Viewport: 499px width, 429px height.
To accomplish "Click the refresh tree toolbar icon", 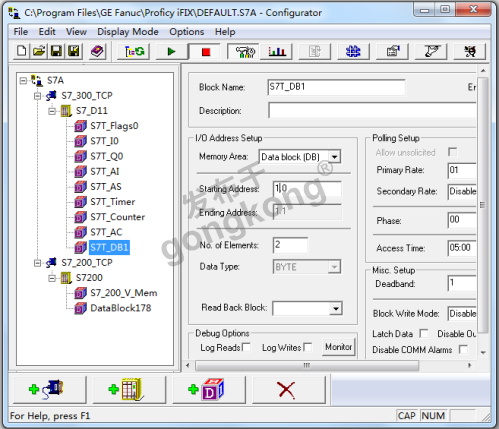I will pyautogui.click(x=134, y=51).
